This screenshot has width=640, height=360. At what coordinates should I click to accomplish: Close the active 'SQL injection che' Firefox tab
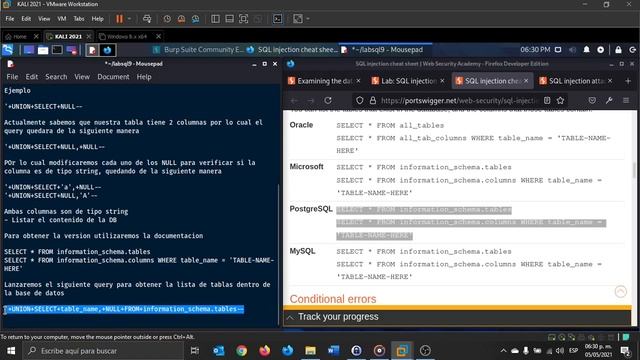(x=526, y=81)
